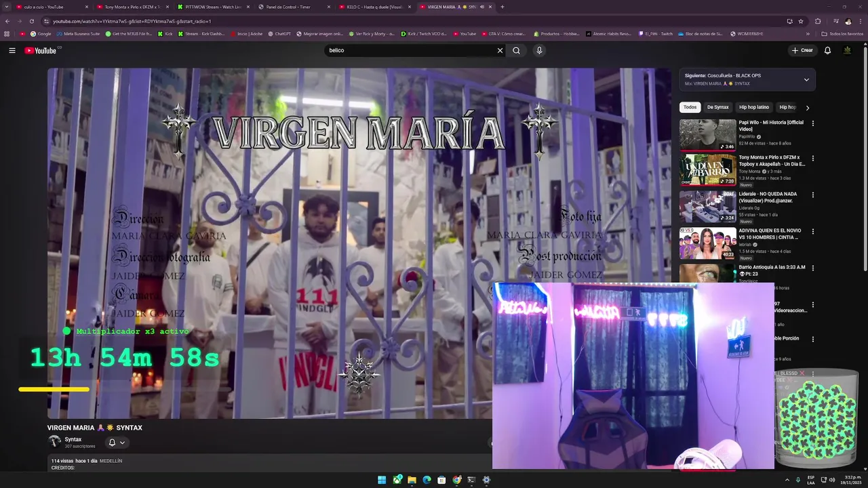Bookmark this page with the star icon

[801, 21]
